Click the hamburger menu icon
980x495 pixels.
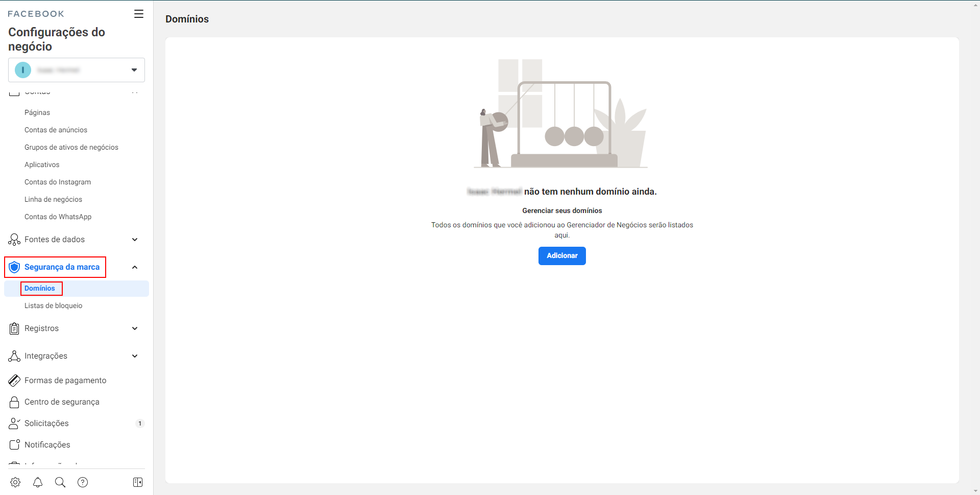click(x=139, y=14)
